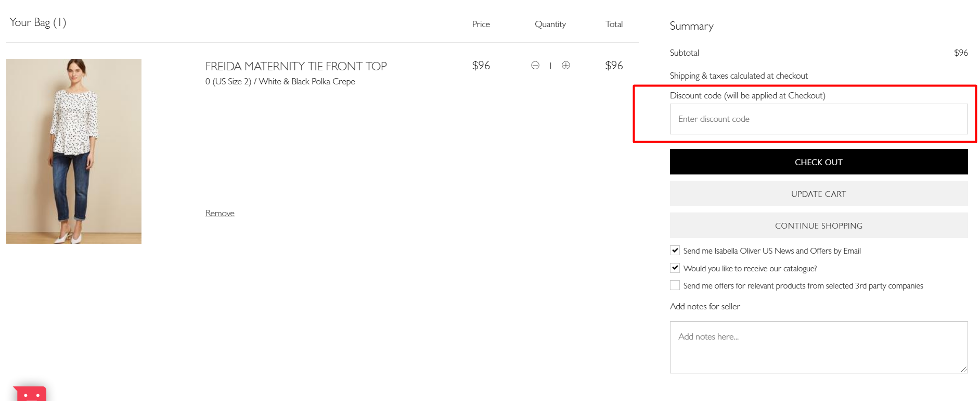Remove the item from the bag
This screenshot has height=401, width=980.
click(x=220, y=214)
